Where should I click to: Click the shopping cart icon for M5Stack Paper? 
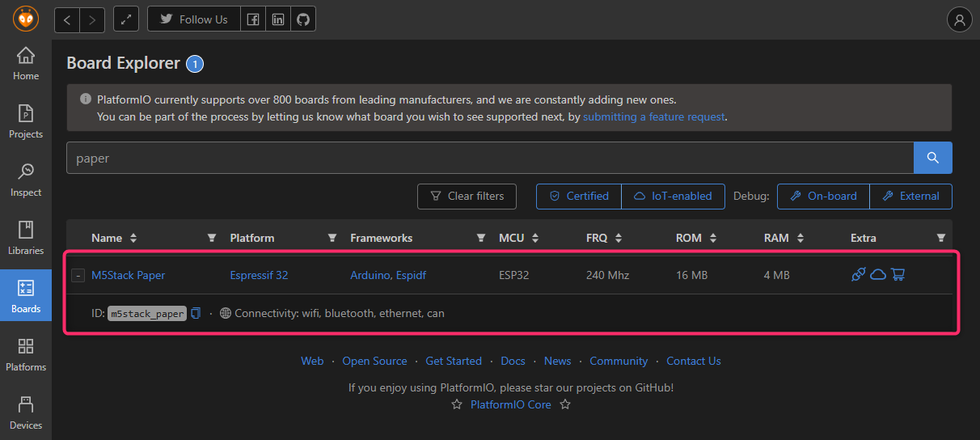click(898, 275)
